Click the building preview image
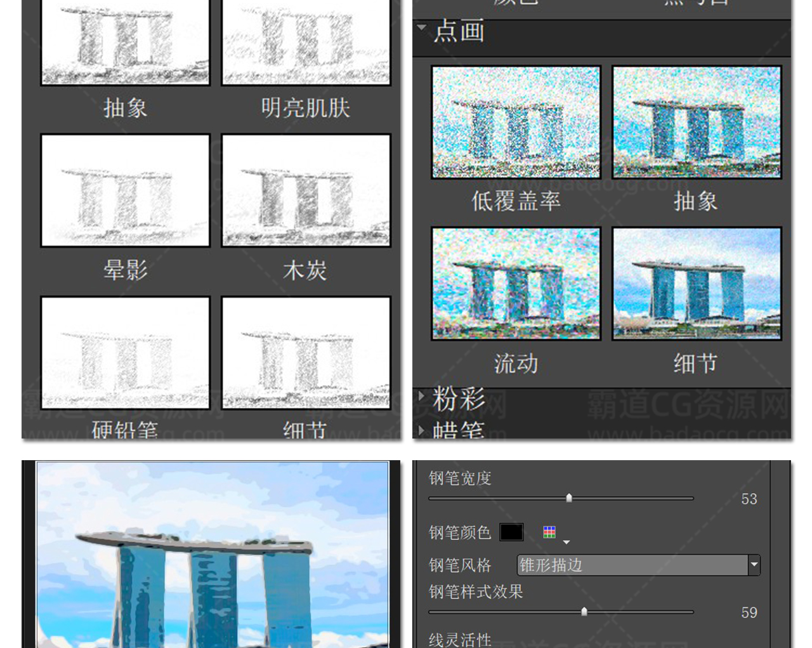This screenshot has height=648, width=812. (213, 554)
